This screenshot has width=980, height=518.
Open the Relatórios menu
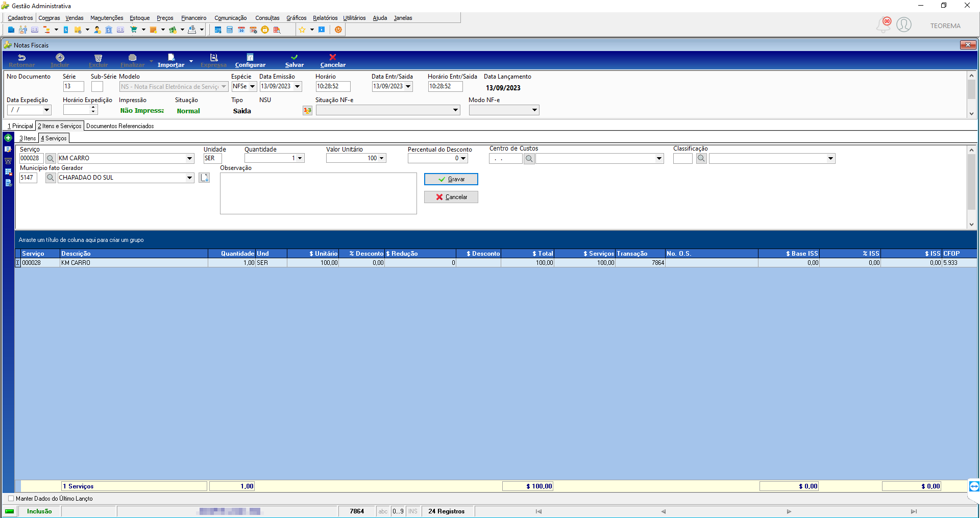click(325, 18)
